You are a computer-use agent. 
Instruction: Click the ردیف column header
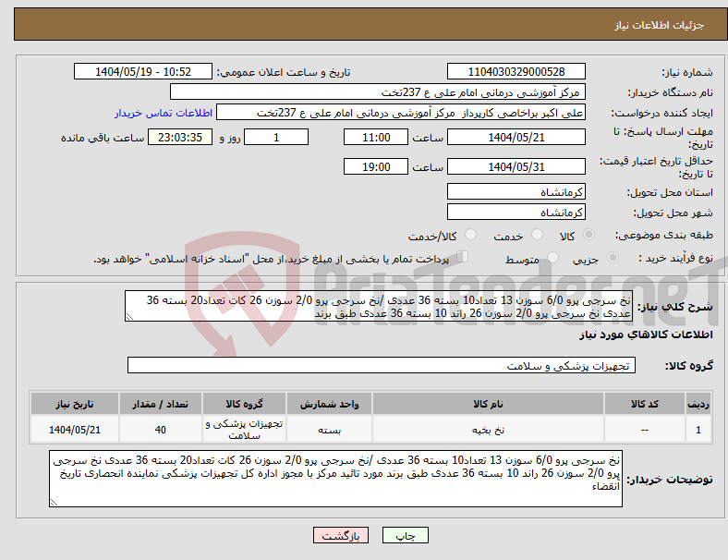tap(698, 404)
